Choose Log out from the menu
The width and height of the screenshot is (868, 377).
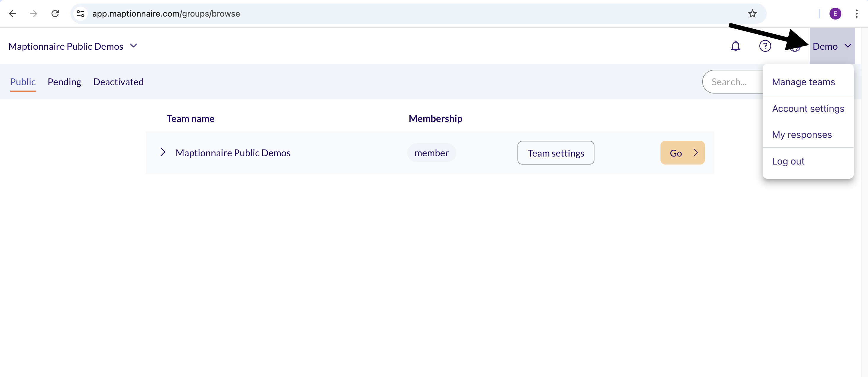click(x=808, y=161)
